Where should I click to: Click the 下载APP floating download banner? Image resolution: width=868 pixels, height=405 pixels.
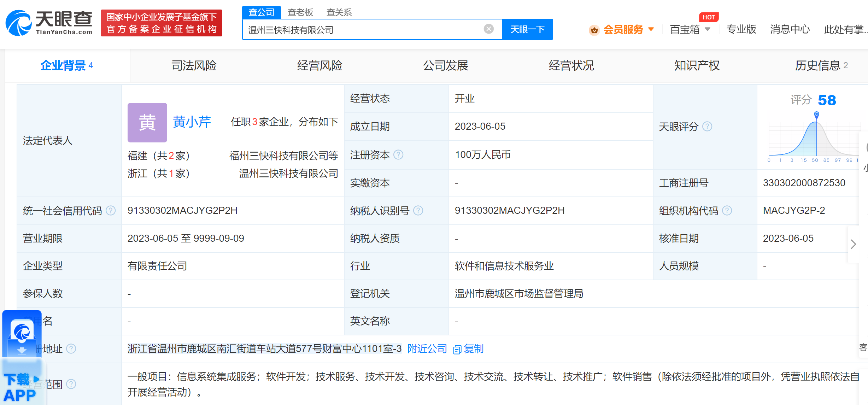[x=22, y=358]
